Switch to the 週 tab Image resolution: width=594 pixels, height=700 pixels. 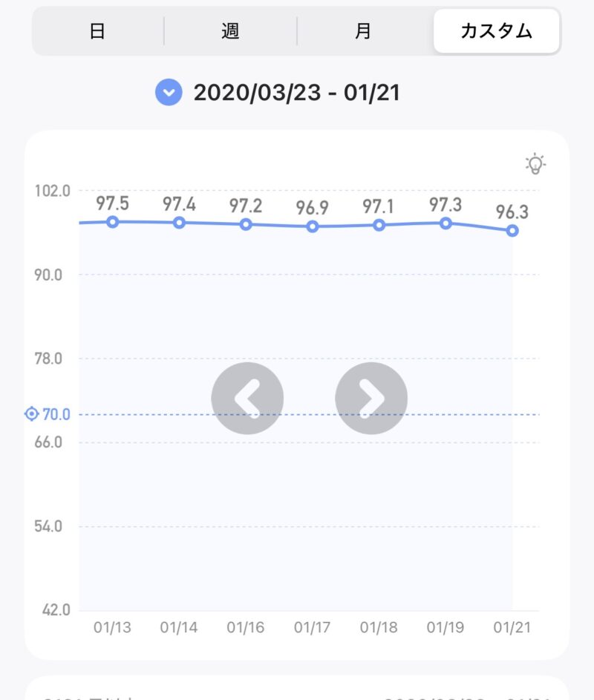pyautogui.click(x=230, y=31)
